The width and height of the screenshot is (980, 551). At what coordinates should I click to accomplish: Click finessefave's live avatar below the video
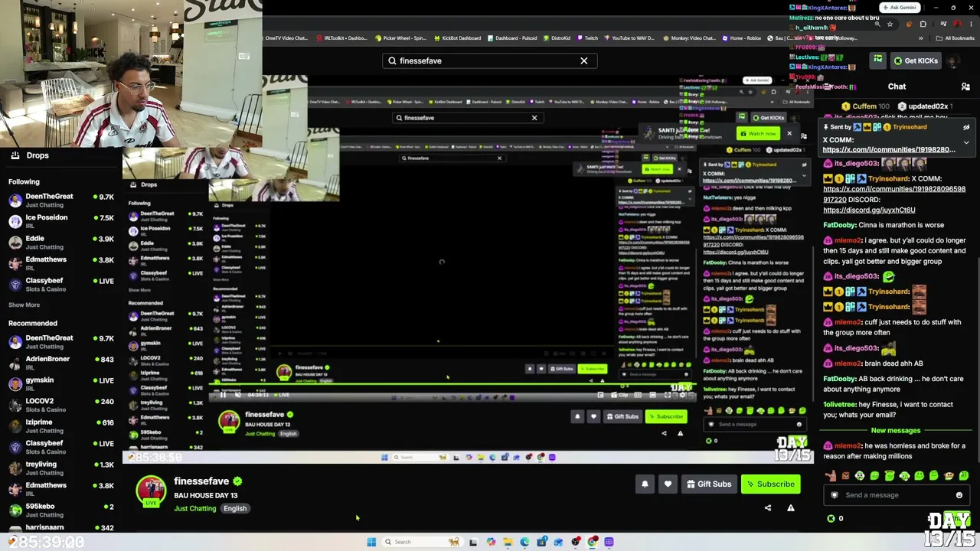point(151,491)
